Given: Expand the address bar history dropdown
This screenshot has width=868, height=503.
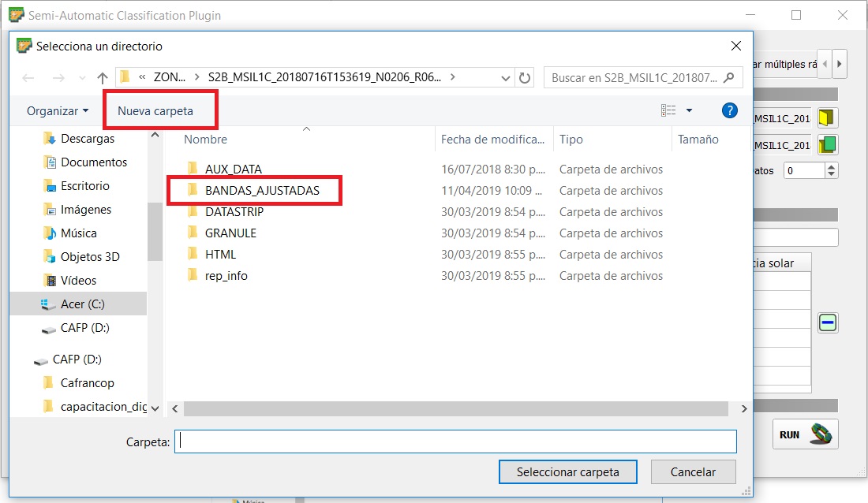Looking at the screenshot, I should pyautogui.click(x=506, y=77).
